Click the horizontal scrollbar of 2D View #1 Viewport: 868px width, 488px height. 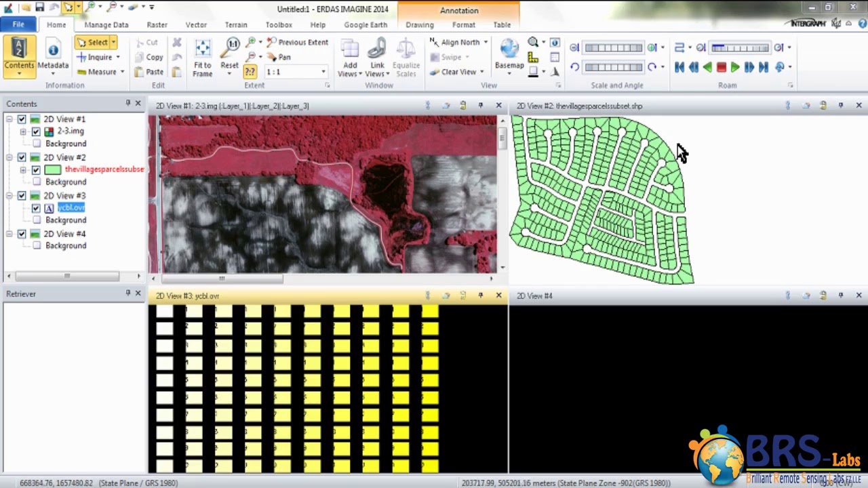click(220, 278)
